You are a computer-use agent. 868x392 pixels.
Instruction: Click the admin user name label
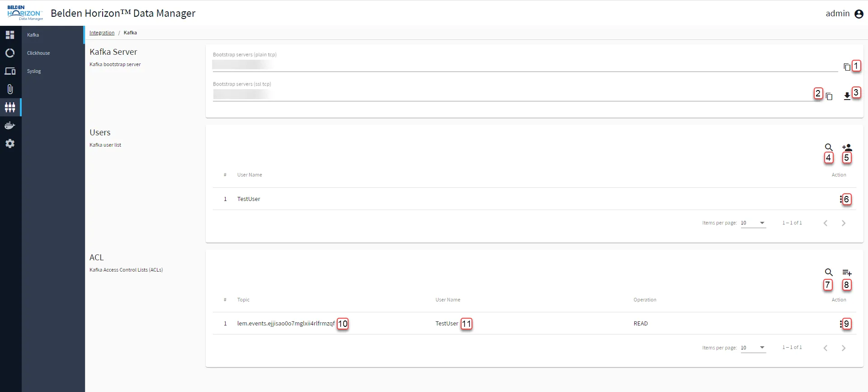(x=838, y=14)
